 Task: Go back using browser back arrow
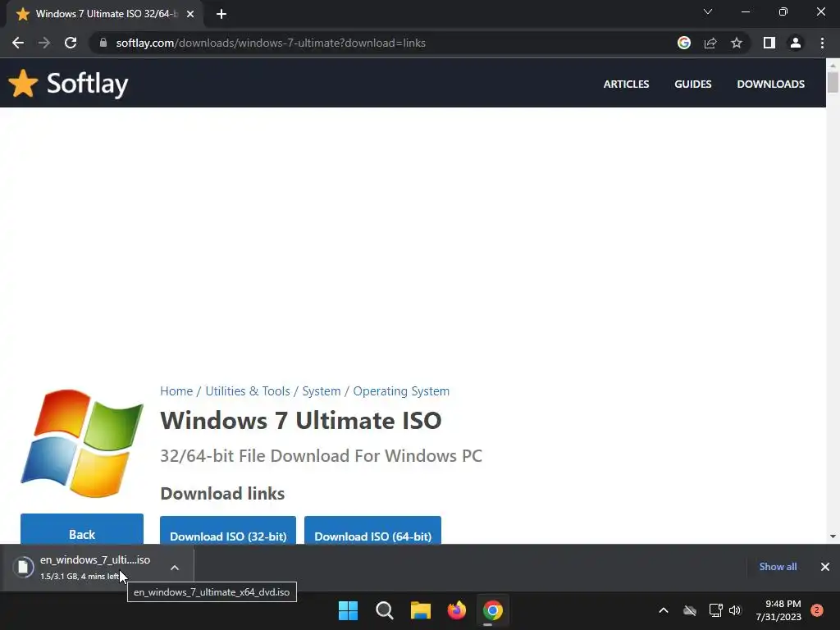point(18,43)
